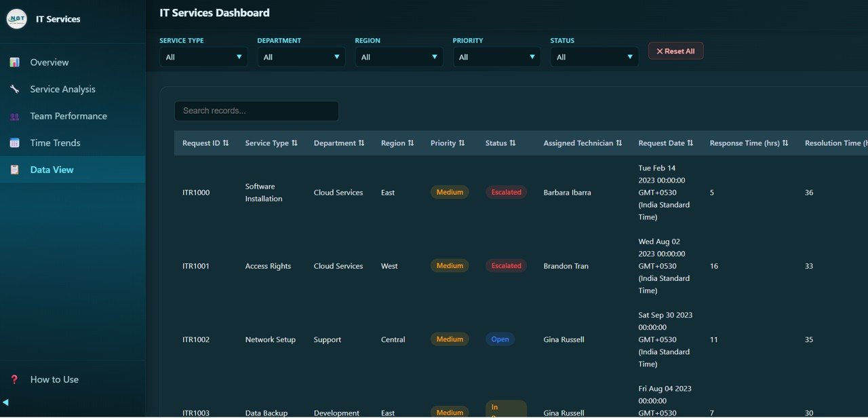Open the Team Performance page
Screen dimensions: 868x418
[68, 116]
